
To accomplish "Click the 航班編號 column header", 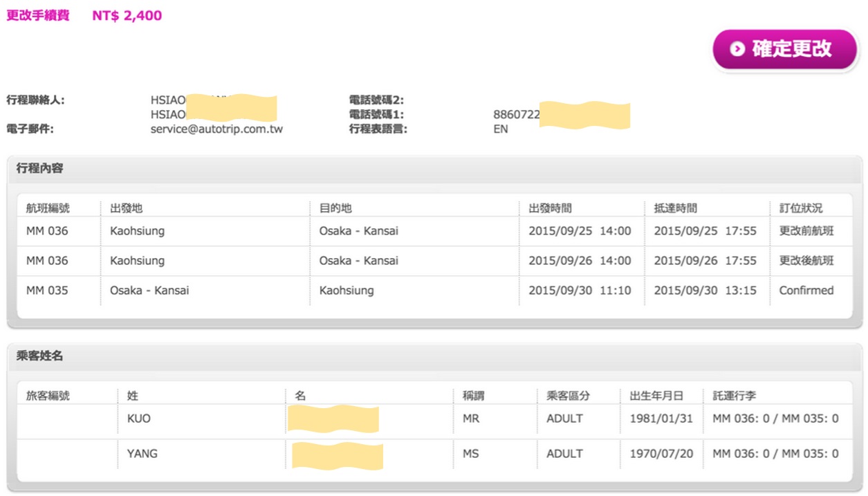I will point(48,208).
